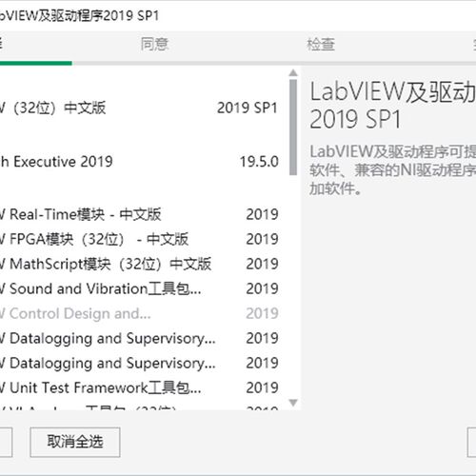The width and height of the screenshot is (476, 476).
Task: Select the (32位) 中文版 2019 SP1 row
Action: 140,108
